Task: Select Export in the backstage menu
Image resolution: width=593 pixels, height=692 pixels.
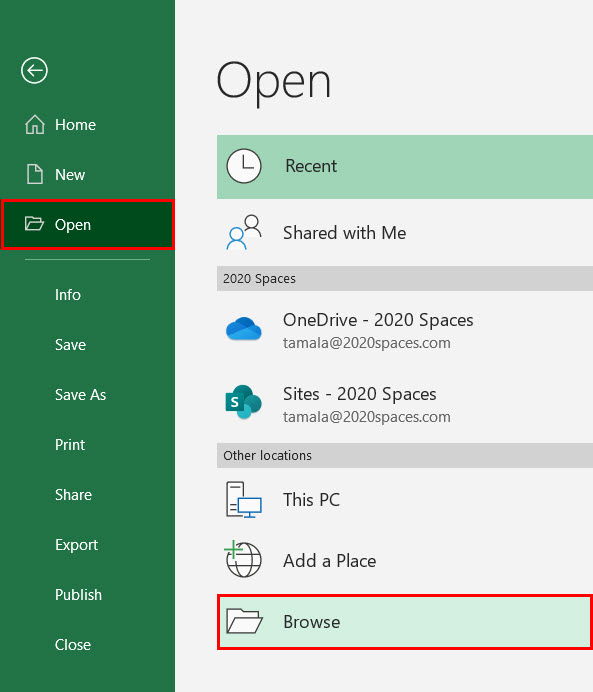Action: (x=76, y=545)
